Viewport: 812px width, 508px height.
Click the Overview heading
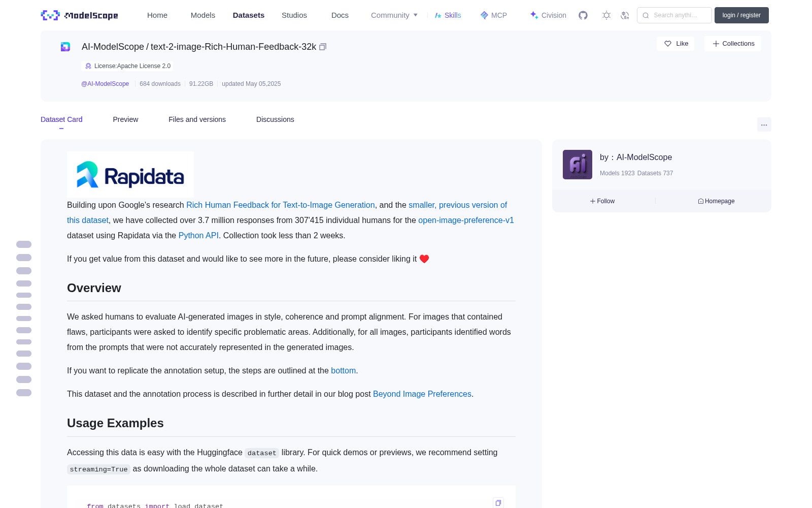tap(94, 288)
